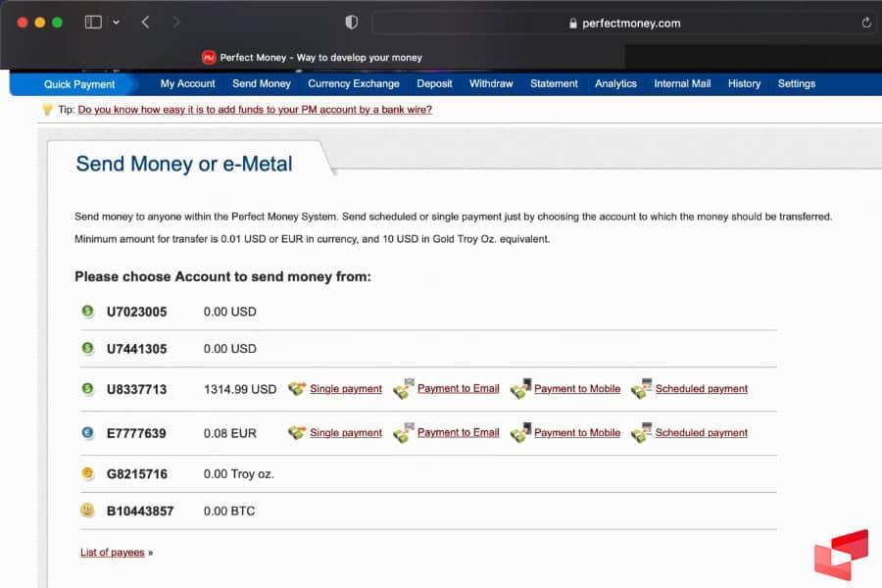Go to Currency Exchange
The width and height of the screenshot is (882, 588).
point(353,83)
